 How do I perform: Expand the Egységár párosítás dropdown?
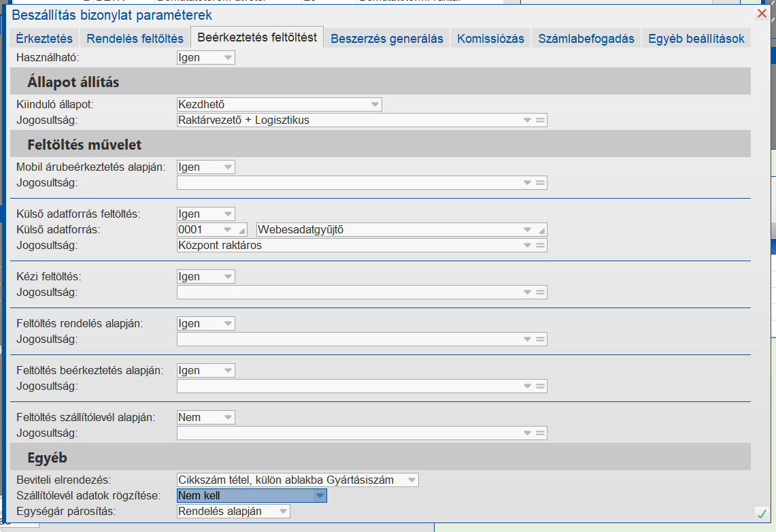283,512
